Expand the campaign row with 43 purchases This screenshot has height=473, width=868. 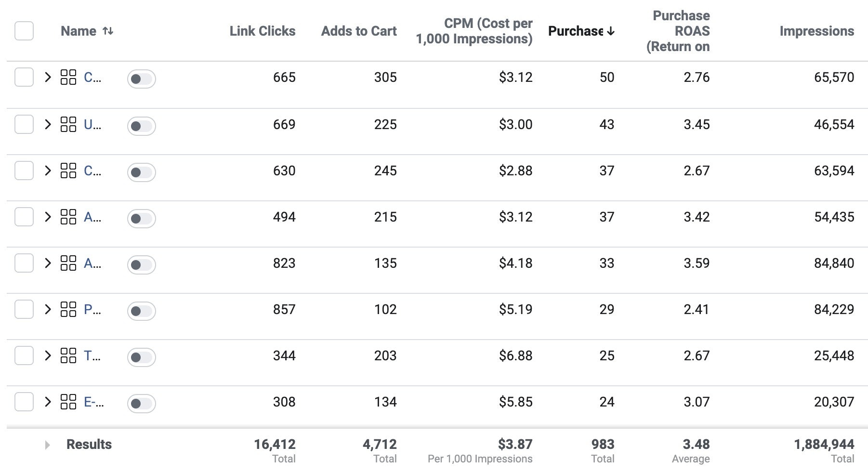pyautogui.click(x=48, y=124)
